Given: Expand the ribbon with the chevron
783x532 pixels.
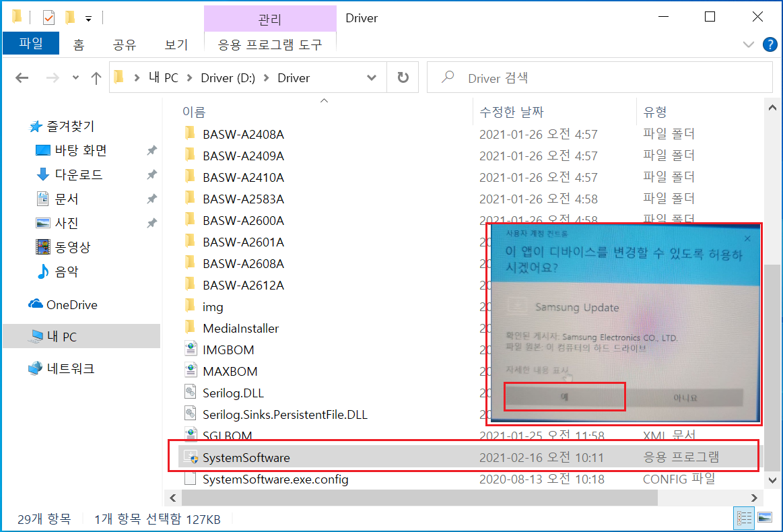Looking at the screenshot, I should click(748, 44).
